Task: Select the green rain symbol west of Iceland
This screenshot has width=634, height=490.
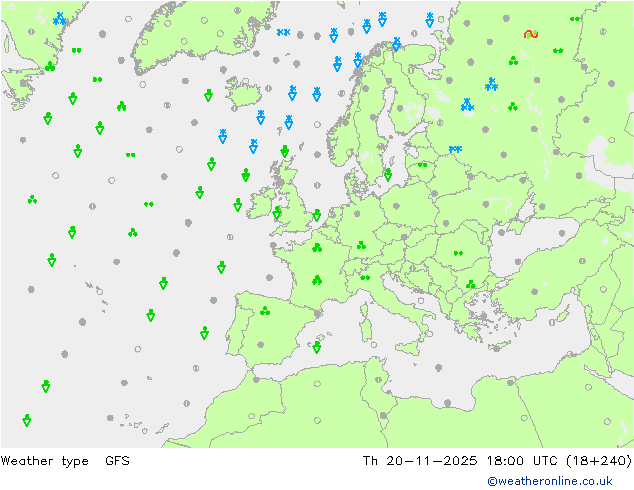Action: coord(208,95)
